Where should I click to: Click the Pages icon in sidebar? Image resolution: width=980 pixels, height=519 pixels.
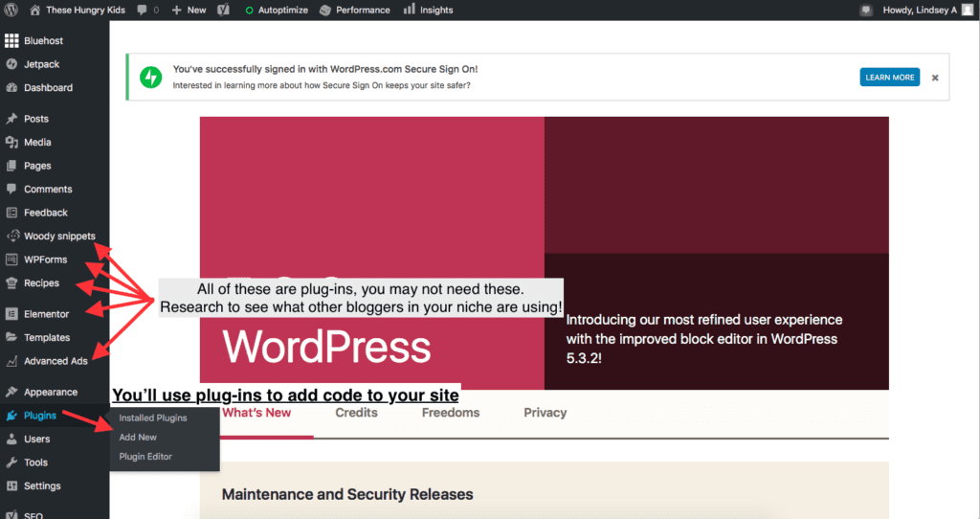[x=11, y=166]
